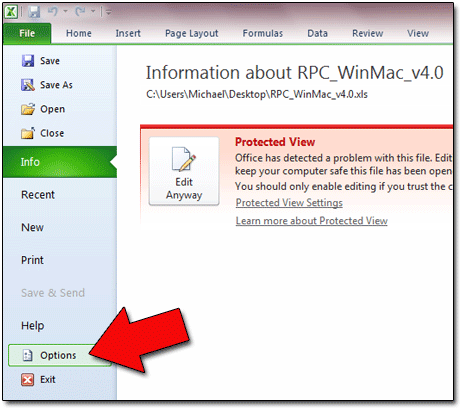Click the Options document icon

[28, 355]
